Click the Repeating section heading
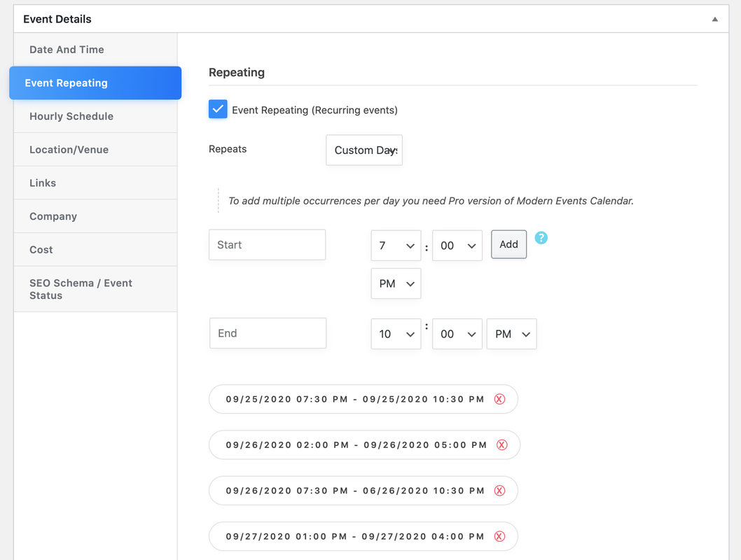The image size is (741, 560). [x=237, y=73]
